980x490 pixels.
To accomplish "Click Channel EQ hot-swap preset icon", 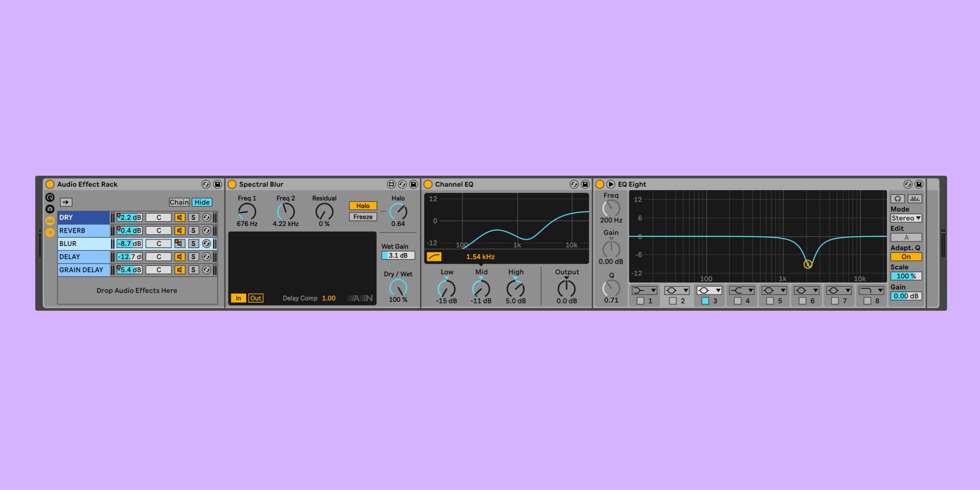I will (574, 185).
